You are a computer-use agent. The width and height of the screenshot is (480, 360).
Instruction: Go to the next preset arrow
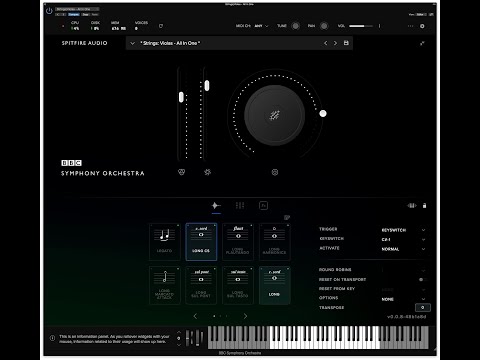(335, 43)
